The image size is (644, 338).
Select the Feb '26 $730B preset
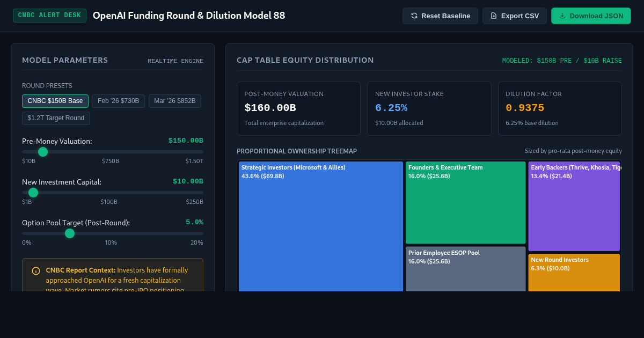(118, 101)
